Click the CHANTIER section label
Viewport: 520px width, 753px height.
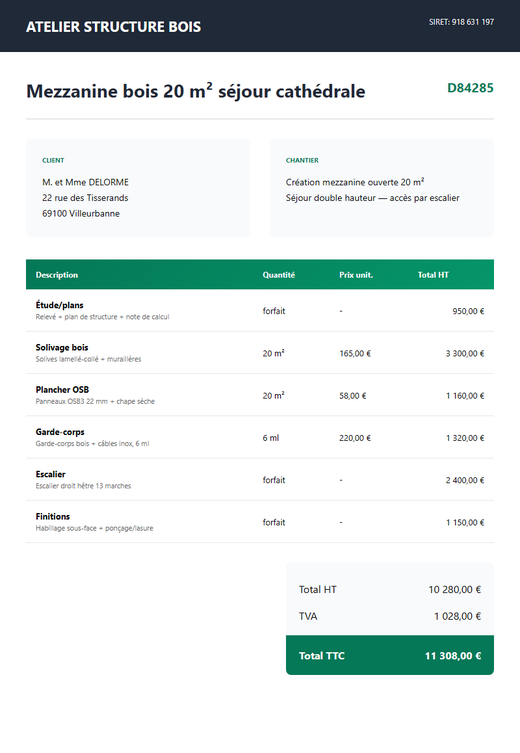tap(302, 160)
